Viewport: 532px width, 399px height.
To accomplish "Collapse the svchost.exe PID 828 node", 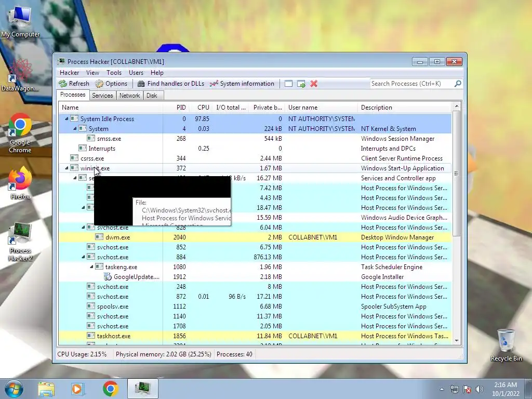I will click(x=83, y=228).
